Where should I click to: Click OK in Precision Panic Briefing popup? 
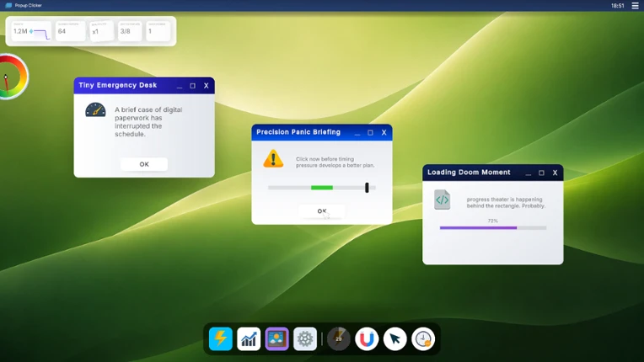tap(322, 211)
